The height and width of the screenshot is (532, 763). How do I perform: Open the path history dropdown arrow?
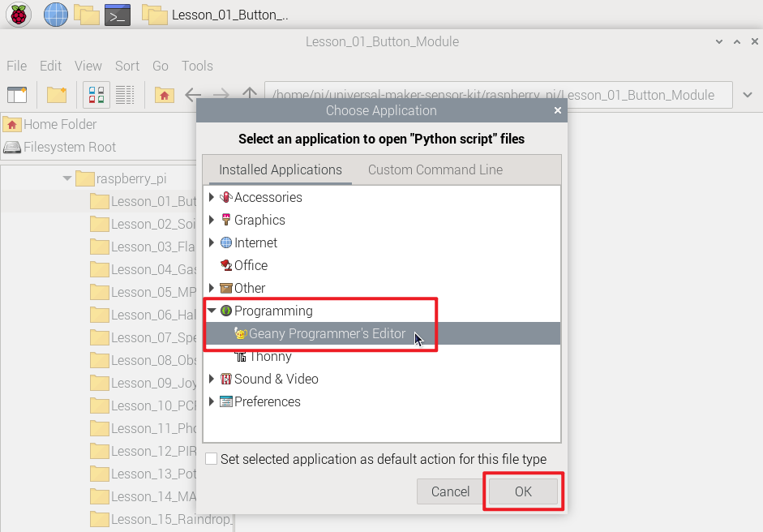click(748, 95)
